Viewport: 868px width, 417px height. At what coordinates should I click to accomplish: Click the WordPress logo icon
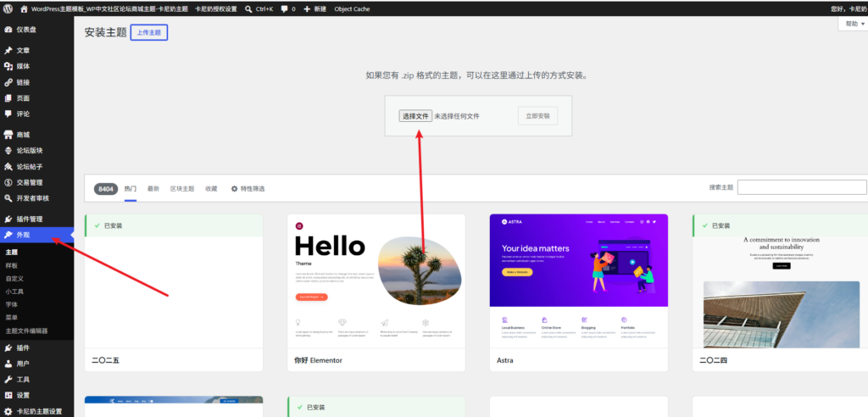click(8, 8)
